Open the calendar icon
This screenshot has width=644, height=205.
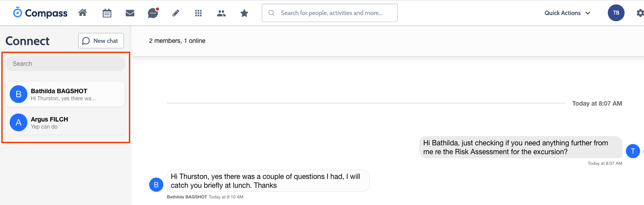(x=107, y=13)
